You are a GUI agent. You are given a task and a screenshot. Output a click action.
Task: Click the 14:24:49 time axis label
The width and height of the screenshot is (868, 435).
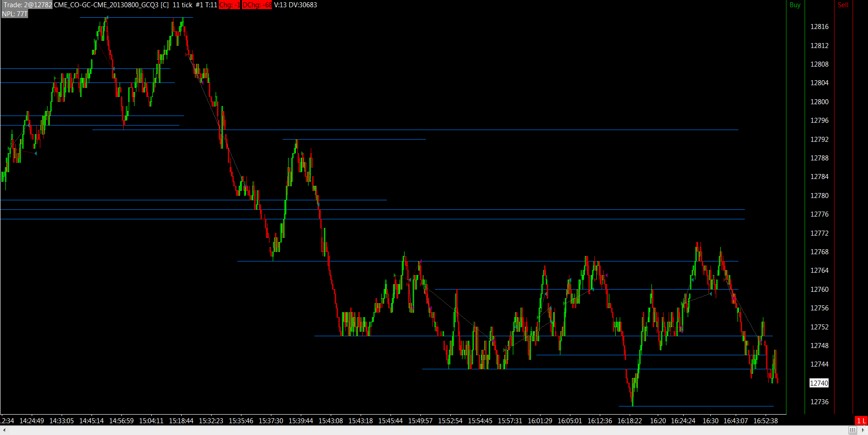click(32, 421)
